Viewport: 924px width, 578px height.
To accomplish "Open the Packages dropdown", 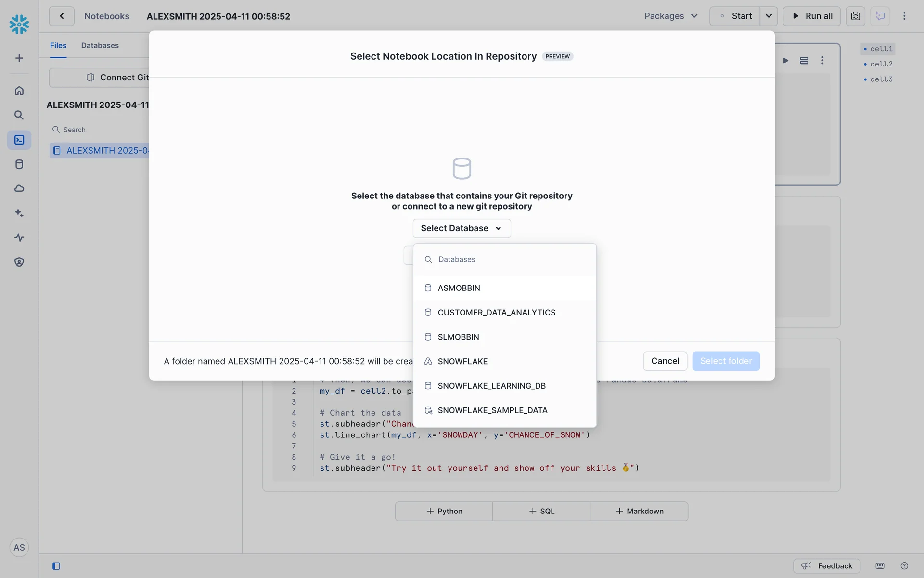I will (x=671, y=16).
